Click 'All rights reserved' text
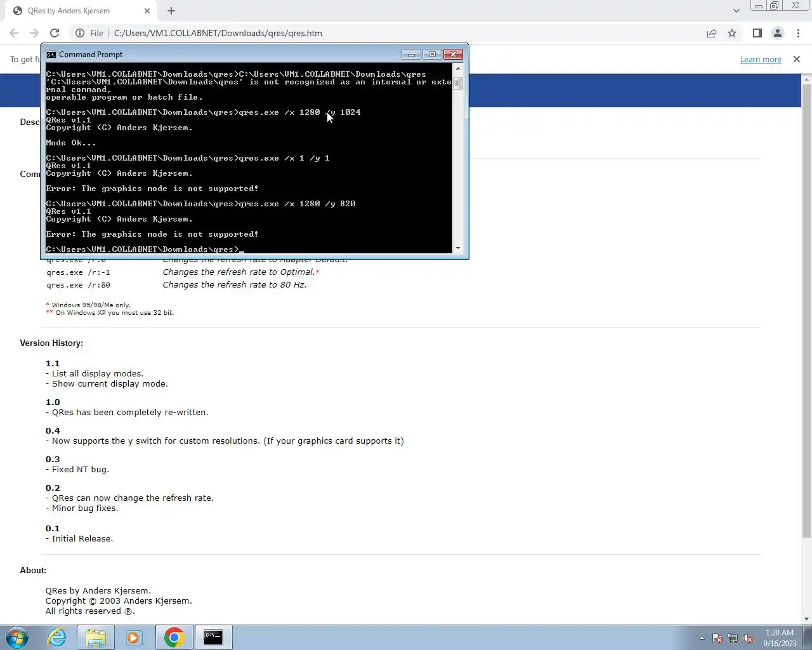The width and height of the screenshot is (812, 650). pos(83,611)
